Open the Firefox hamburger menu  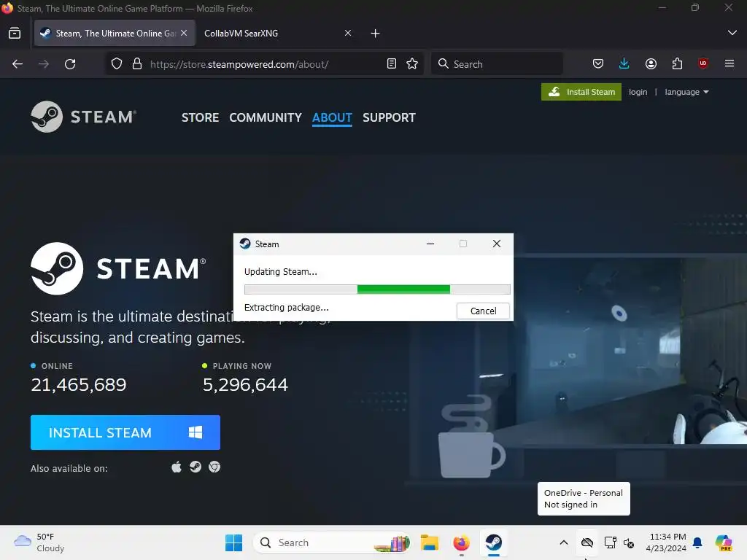click(729, 64)
